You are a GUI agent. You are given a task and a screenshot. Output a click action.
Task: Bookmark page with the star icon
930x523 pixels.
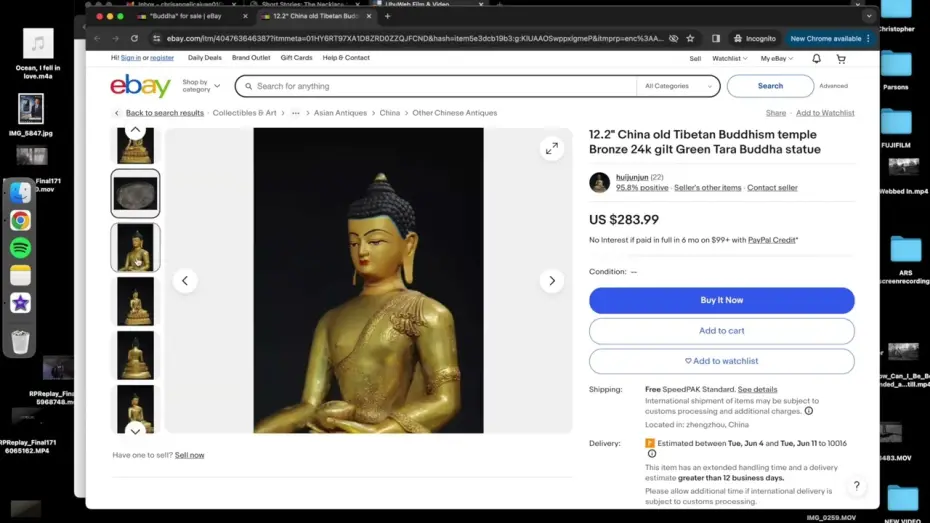tap(690, 39)
